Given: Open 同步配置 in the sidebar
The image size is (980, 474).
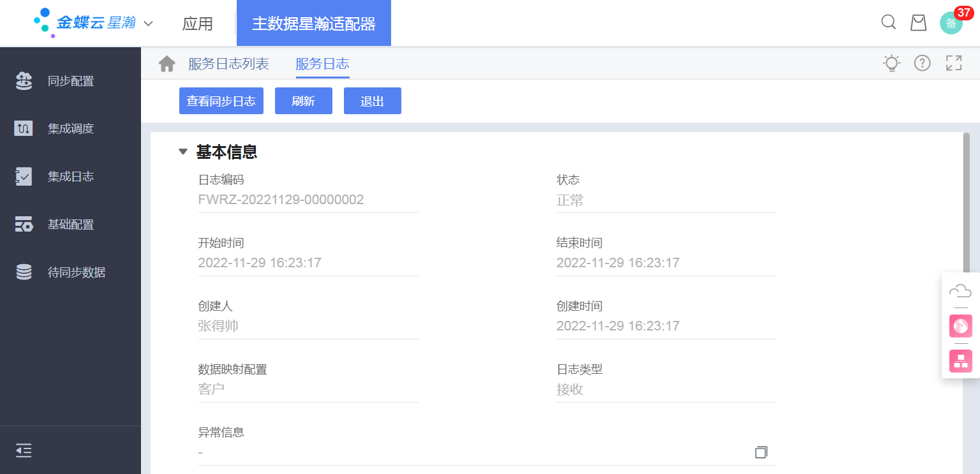Looking at the screenshot, I should click(x=71, y=81).
